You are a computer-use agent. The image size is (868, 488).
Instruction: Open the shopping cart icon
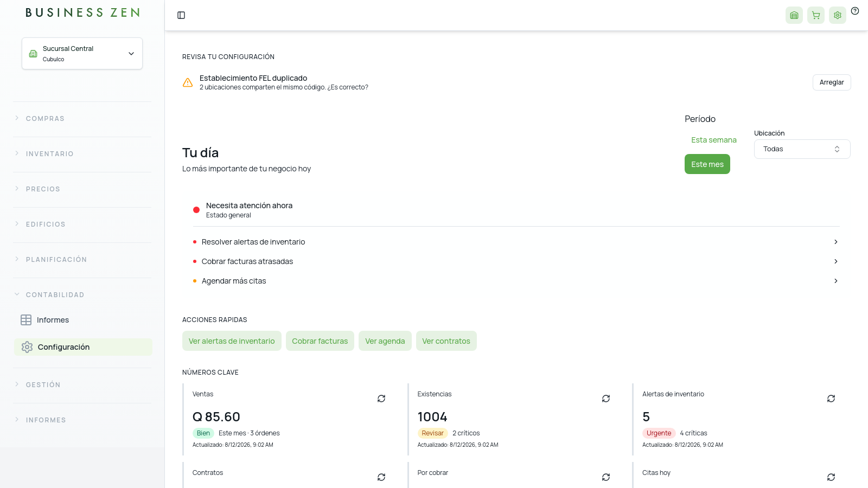[x=816, y=15]
